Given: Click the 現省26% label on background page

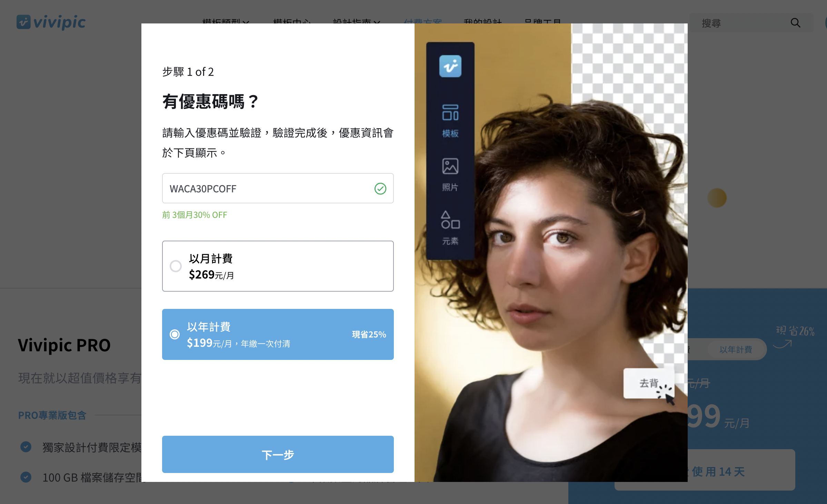Looking at the screenshot, I should click(x=795, y=331).
